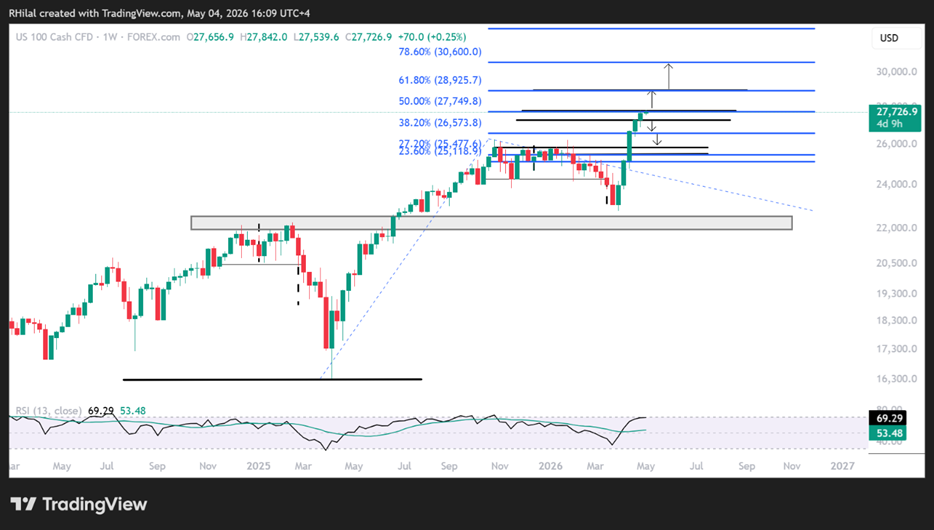934x530 pixels.
Task: Click the 2025 label on time axis
Action: point(259,466)
